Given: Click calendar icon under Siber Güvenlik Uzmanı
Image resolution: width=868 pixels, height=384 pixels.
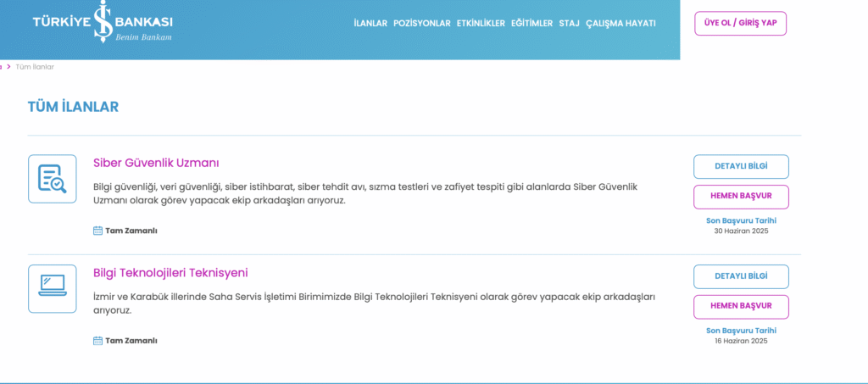Looking at the screenshot, I should [x=97, y=231].
